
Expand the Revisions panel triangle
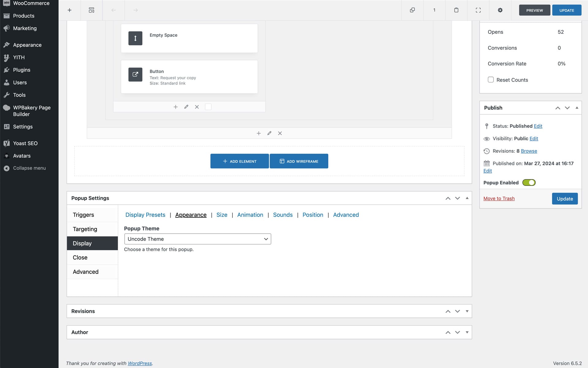(x=467, y=311)
